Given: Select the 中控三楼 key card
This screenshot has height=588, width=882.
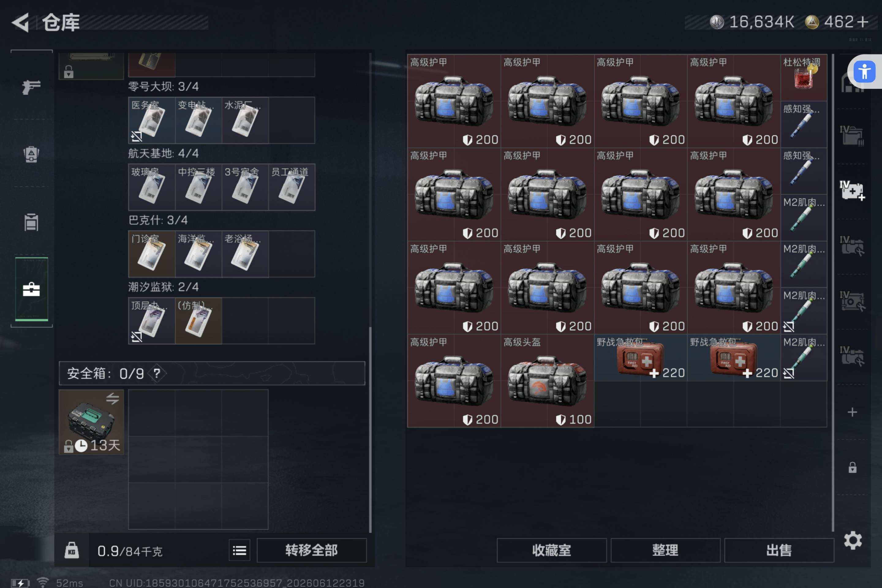Looking at the screenshot, I should (x=198, y=187).
